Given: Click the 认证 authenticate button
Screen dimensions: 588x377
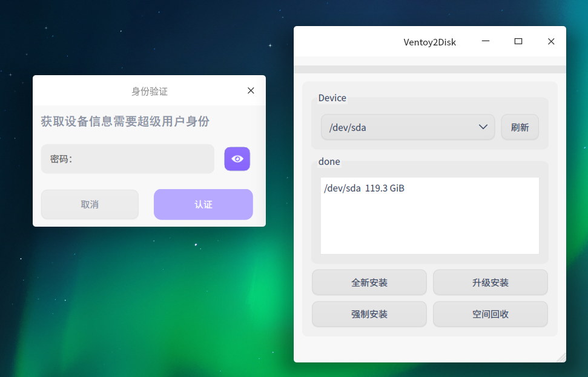Looking at the screenshot, I should (203, 204).
